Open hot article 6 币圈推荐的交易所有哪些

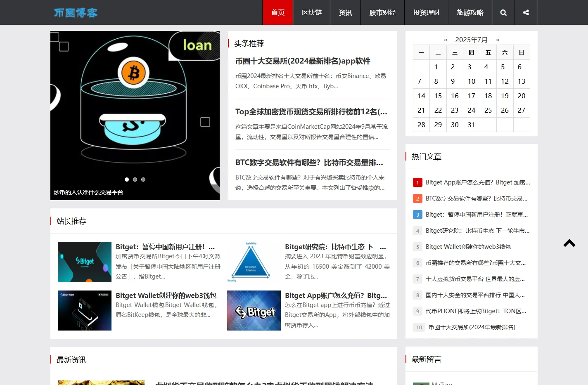[476, 263]
